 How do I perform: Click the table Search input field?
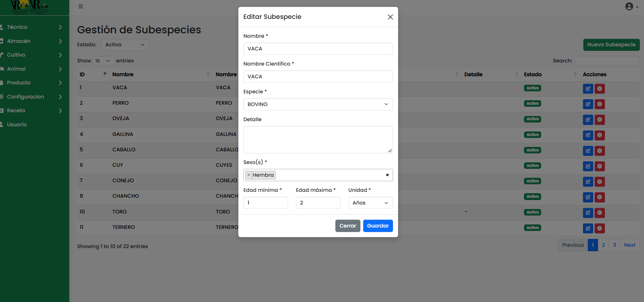[607, 61]
